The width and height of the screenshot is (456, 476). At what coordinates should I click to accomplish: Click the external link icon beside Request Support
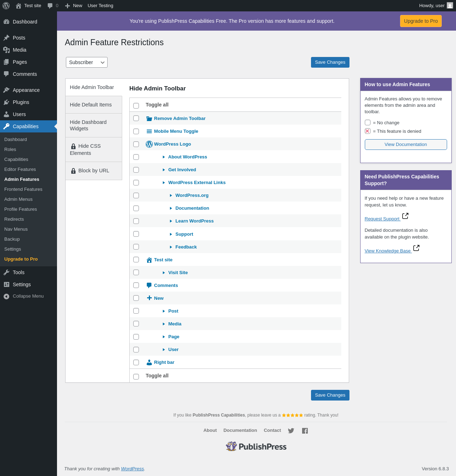point(405,216)
